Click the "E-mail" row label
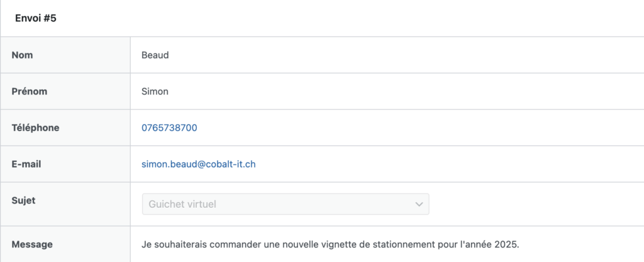644x262 pixels. pyautogui.click(x=27, y=164)
